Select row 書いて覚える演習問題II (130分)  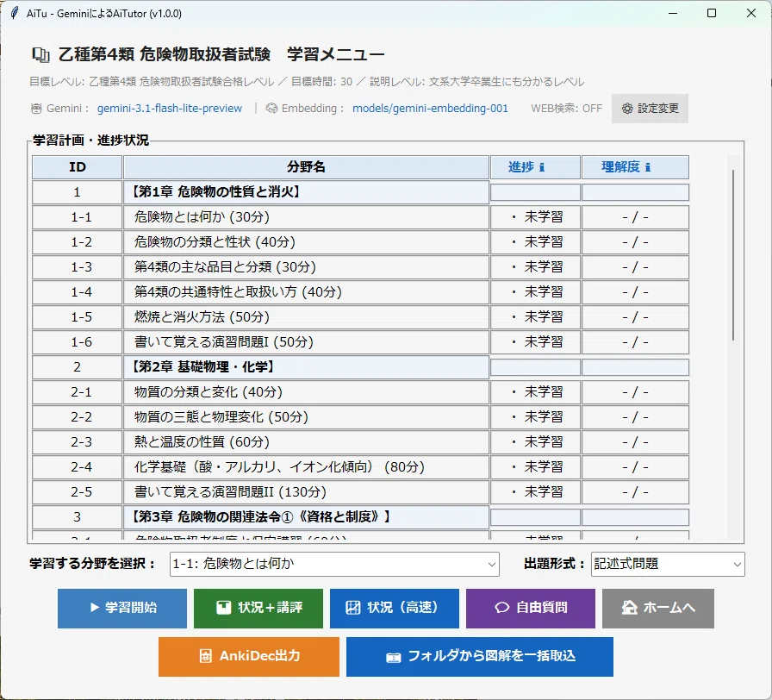[306, 492]
